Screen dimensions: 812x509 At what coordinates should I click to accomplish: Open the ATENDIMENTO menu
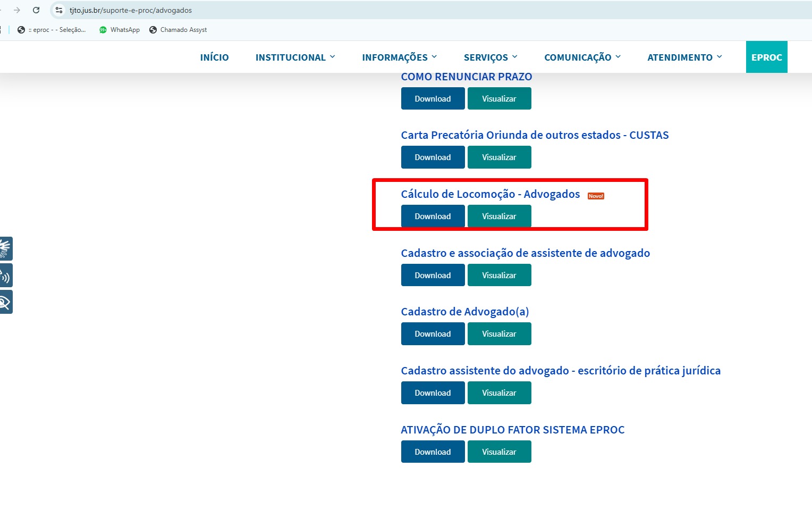coord(684,57)
